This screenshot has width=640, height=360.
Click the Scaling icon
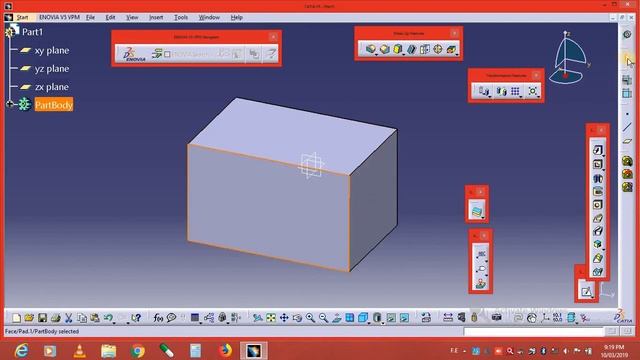point(533,91)
